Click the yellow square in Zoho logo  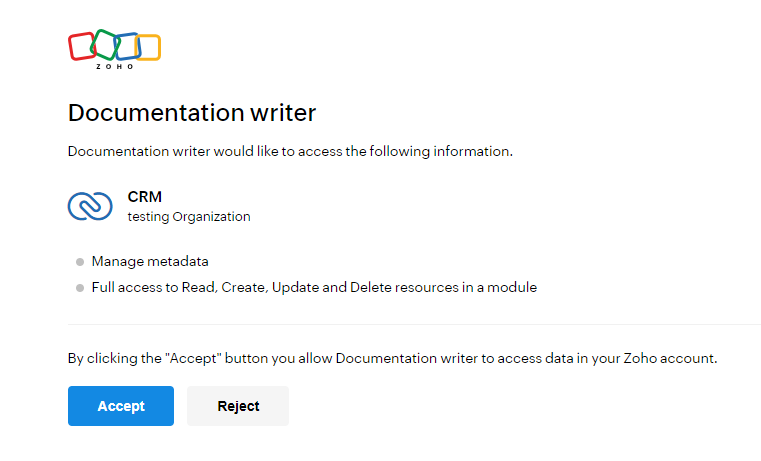point(148,48)
